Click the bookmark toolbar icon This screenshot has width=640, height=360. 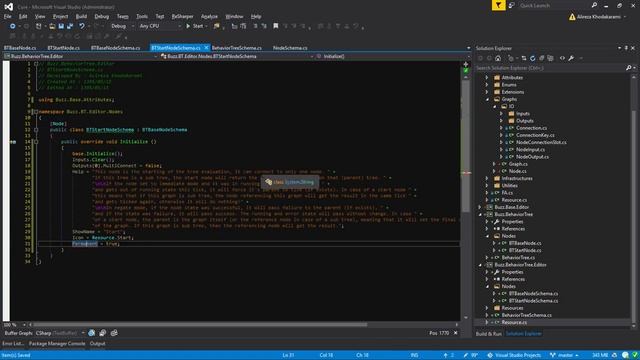[x=276, y=26]
